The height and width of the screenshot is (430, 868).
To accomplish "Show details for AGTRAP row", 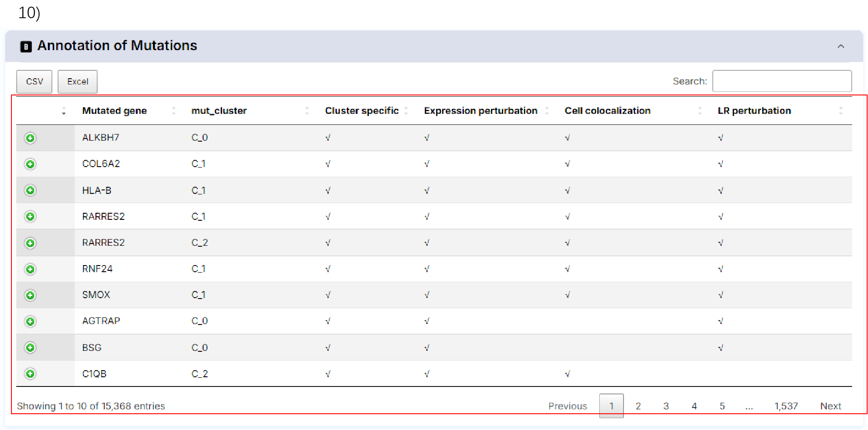I will pos(30,321).
